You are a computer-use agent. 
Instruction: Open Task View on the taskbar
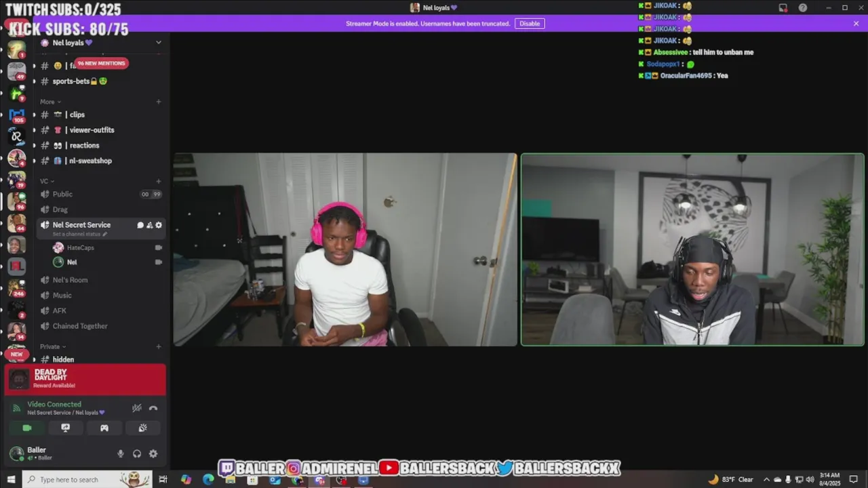163,479
